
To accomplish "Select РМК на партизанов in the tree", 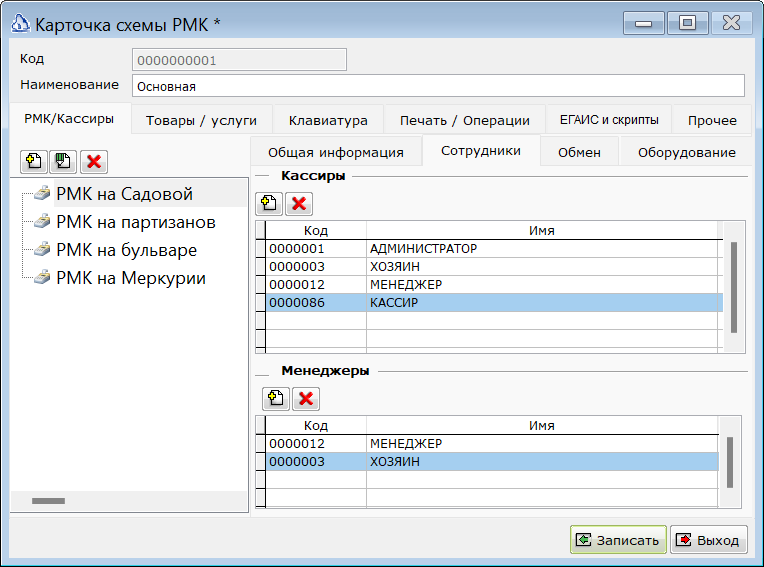I will 136,222.
